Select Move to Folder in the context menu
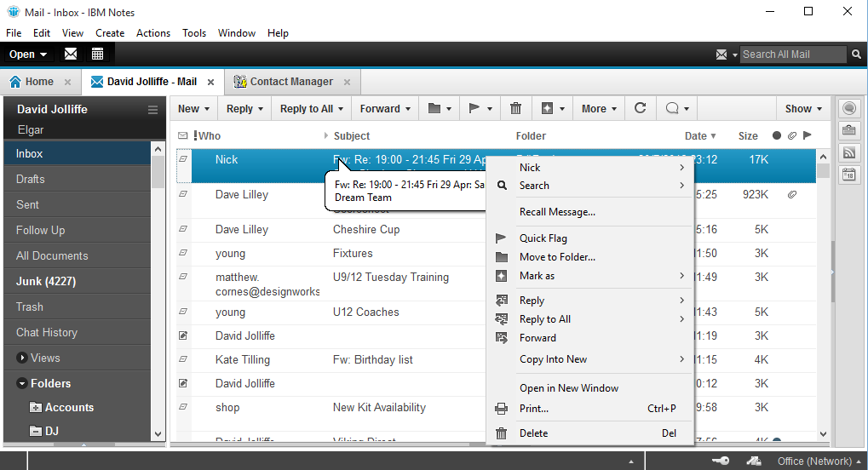This screenshot has height=470, width=868. click(557, 257)
